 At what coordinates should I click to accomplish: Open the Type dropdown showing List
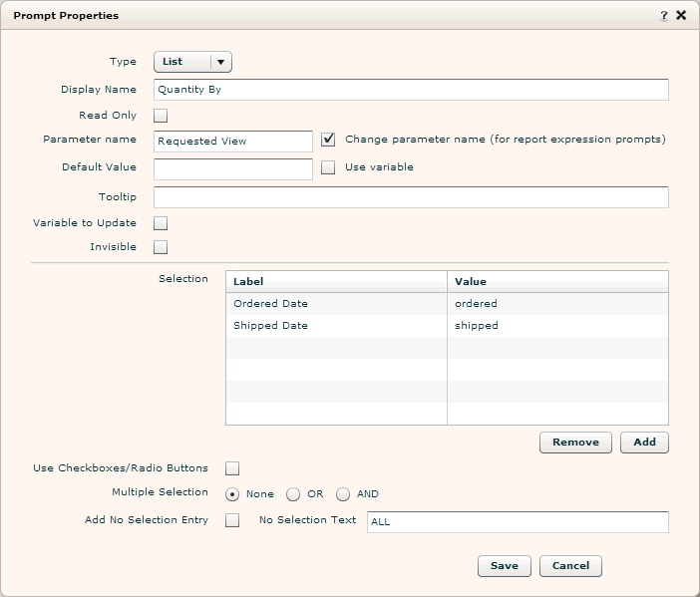tap(192, 62)
